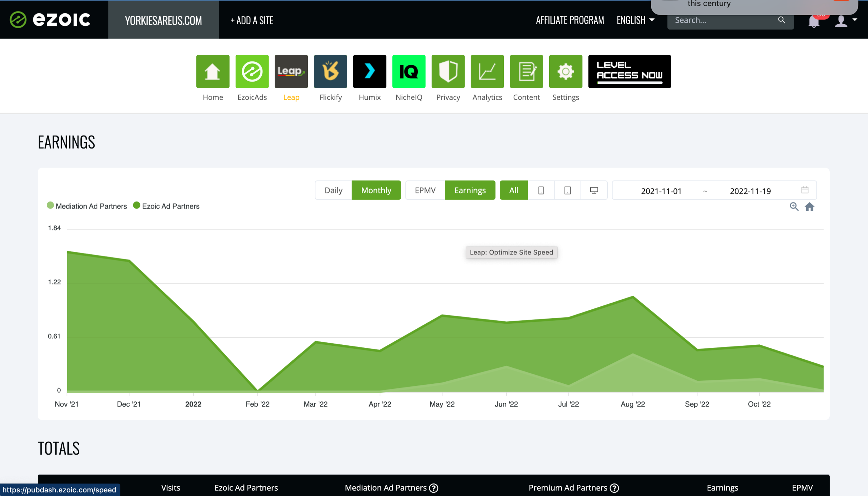Click the NicheIQ label
Screen dimensions: 868x496
(409, 97)
